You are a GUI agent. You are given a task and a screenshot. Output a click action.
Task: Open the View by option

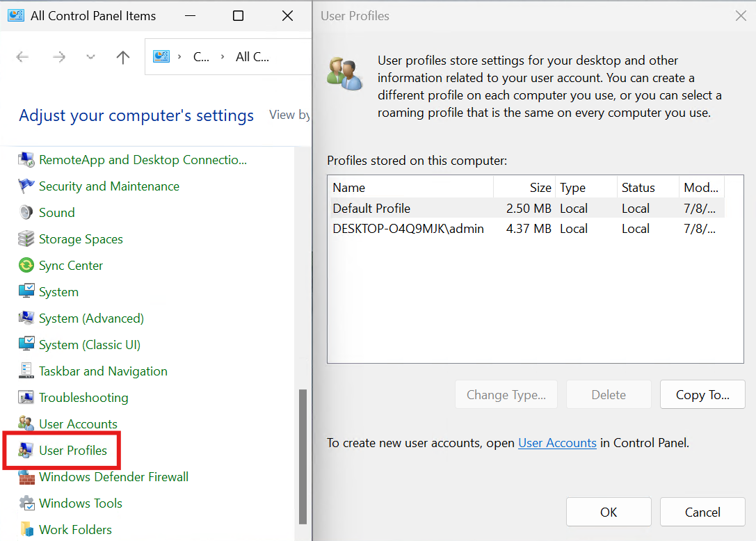(x=289, y=115)
